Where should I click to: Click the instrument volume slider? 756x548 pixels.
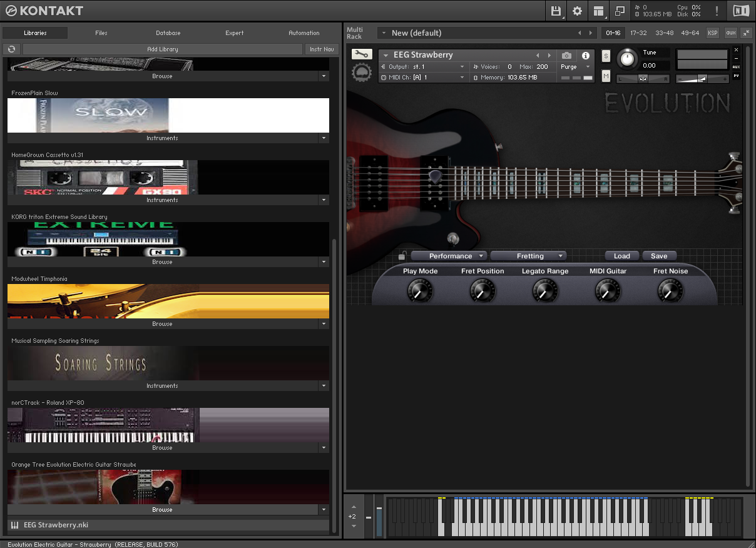tap(702, 79)
